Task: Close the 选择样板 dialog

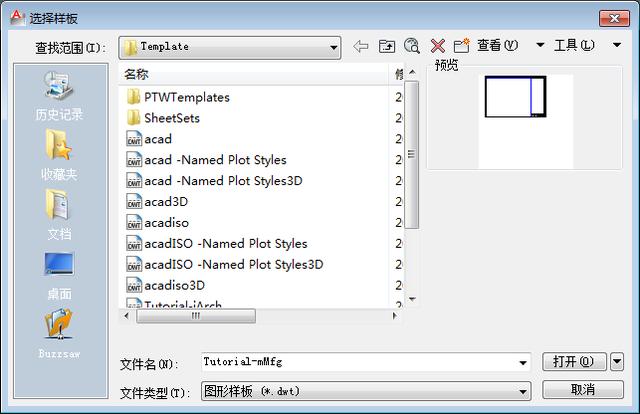Action: 614,18
